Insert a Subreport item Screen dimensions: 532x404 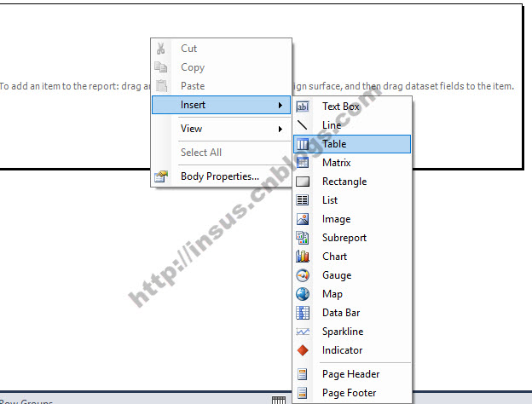click(352, 238)
